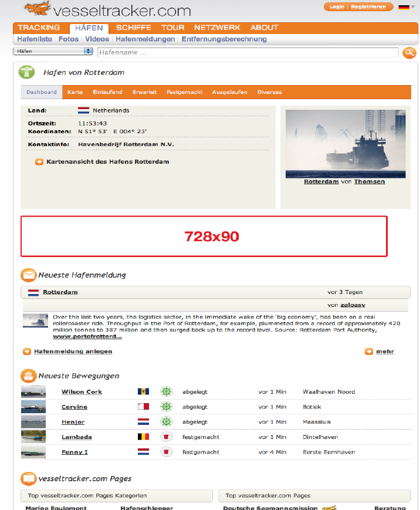Go to Videos submenu
Image resolution: width=420 pixels, height=510 pixels.
click(x=97, y=39)
